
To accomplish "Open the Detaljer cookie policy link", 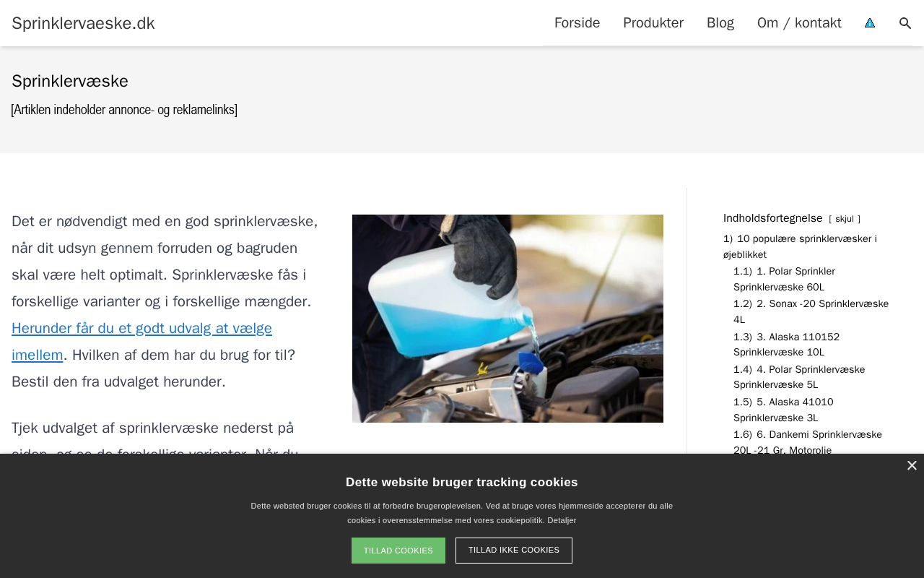I will [x=562, y=520].
